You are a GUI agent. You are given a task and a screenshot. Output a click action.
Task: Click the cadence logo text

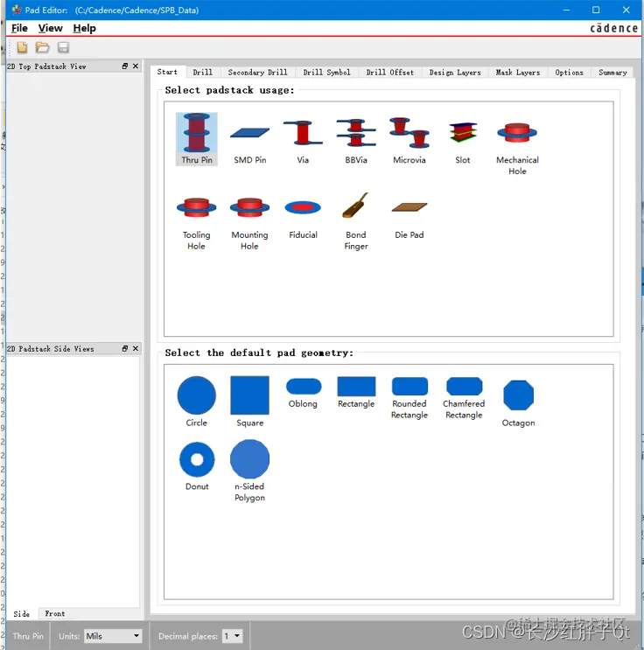click(613, 28)
